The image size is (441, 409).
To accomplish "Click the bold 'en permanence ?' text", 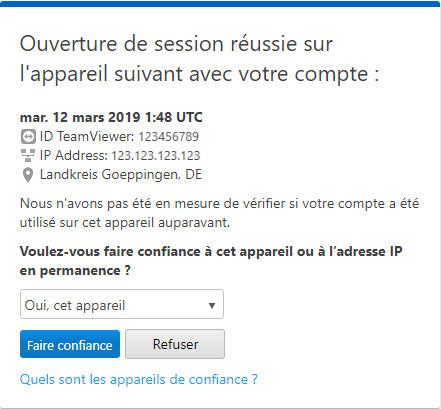I will [75, 270].
